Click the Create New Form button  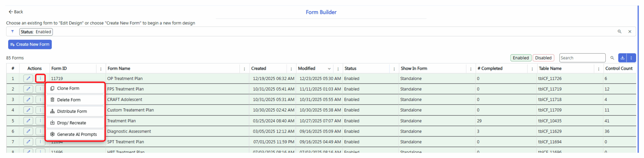[30, 44]
